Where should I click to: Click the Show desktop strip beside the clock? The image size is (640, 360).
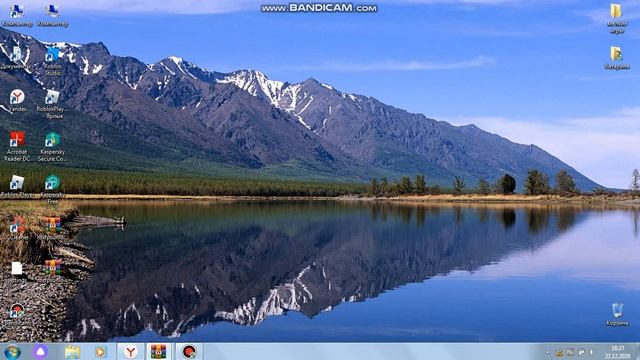(x=637, y=352)
